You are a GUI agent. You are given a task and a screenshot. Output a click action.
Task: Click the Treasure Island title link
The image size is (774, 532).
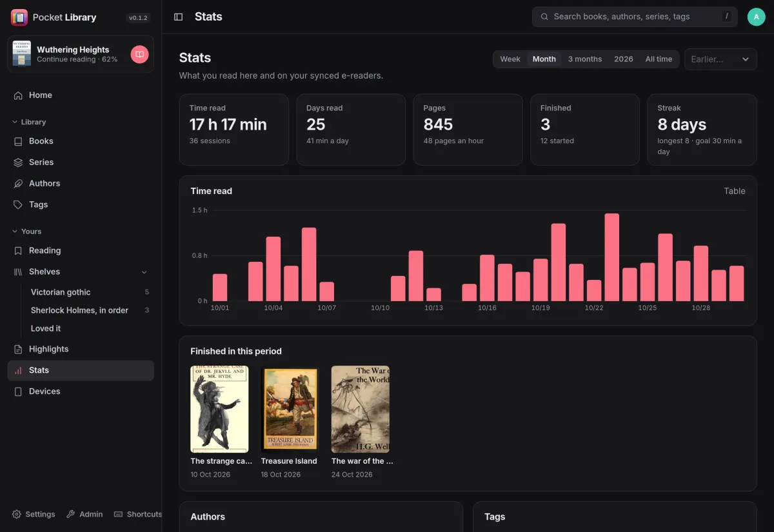pos(289,461)
